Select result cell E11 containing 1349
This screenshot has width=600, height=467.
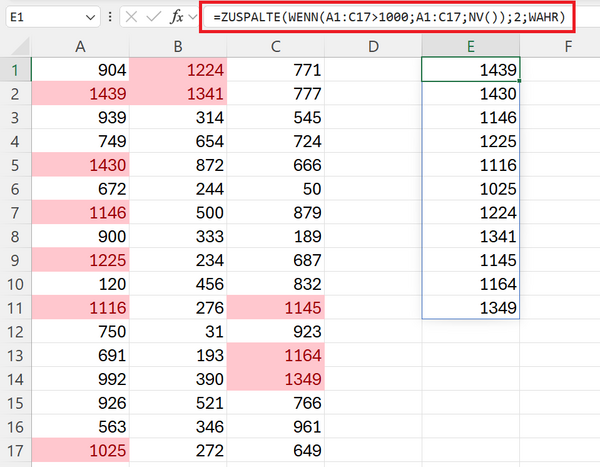click(x=470, y=309)
